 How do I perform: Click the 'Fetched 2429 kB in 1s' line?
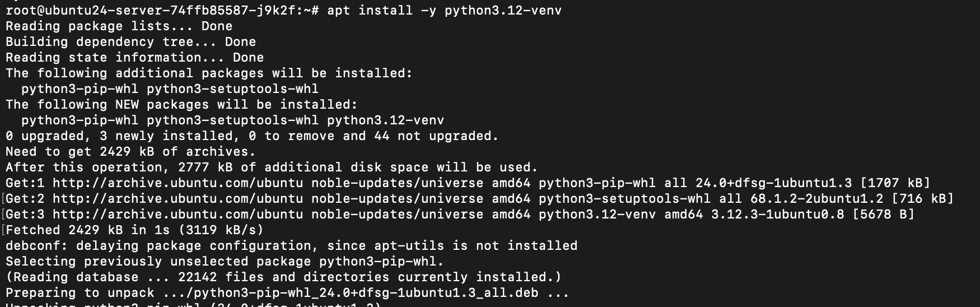tap(134, 230)
